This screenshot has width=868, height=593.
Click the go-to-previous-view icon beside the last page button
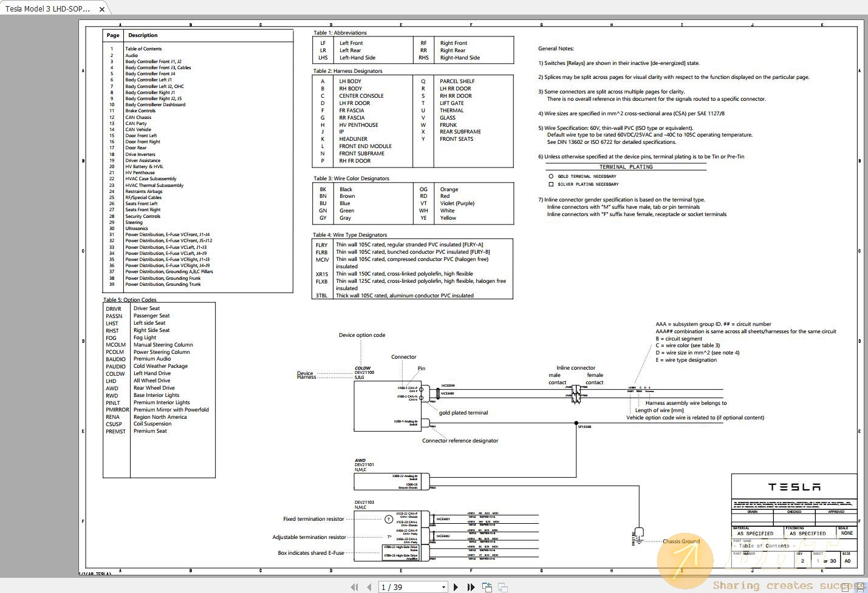point(487,587)
